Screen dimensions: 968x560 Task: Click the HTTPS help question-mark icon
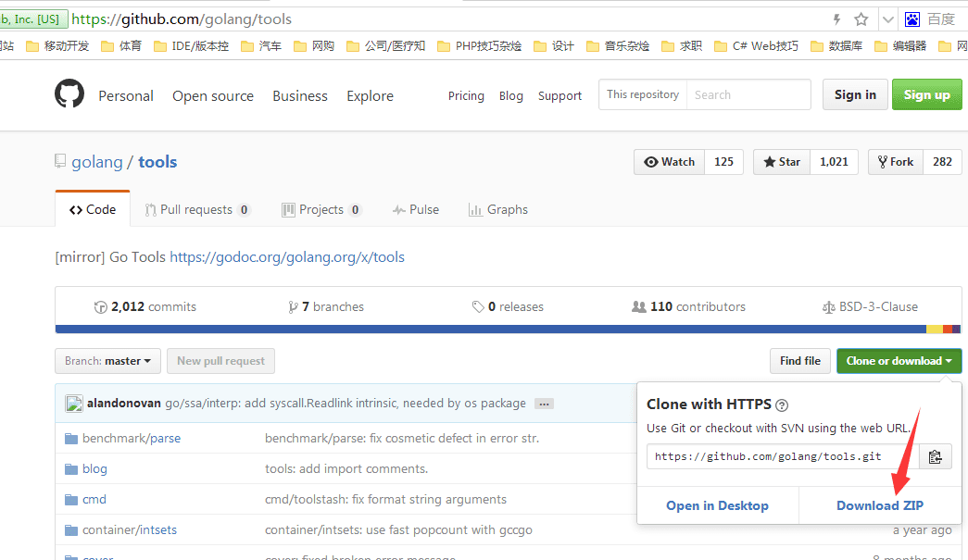[x=782, y=405]
